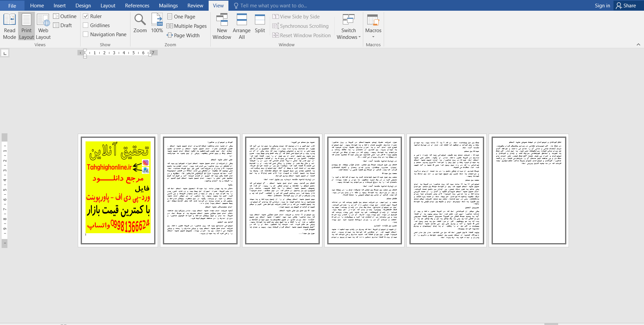The width and height of the screenshot is (644, 325).
Task: Click the Sign in link
Action: point(602,5)
